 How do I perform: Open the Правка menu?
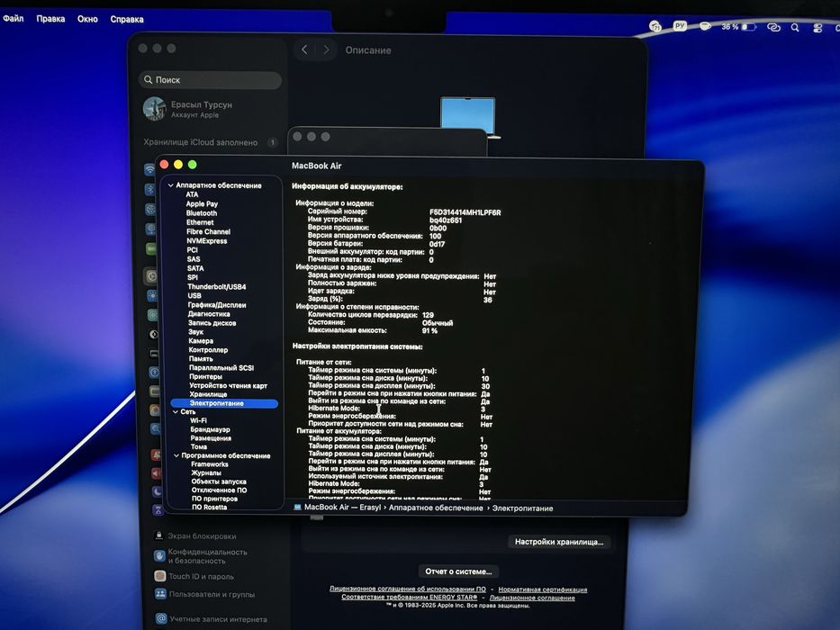51,19
